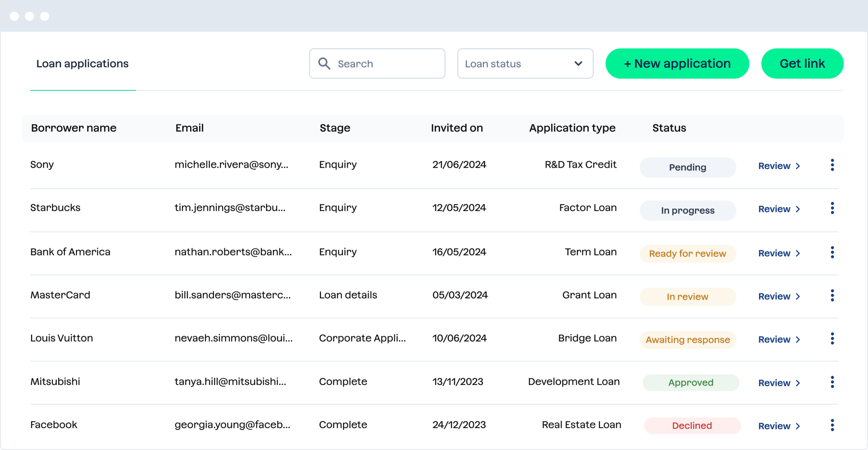
Task: Open Review link for Sony application
Action: pyautogui.click(x=779, y=166)
